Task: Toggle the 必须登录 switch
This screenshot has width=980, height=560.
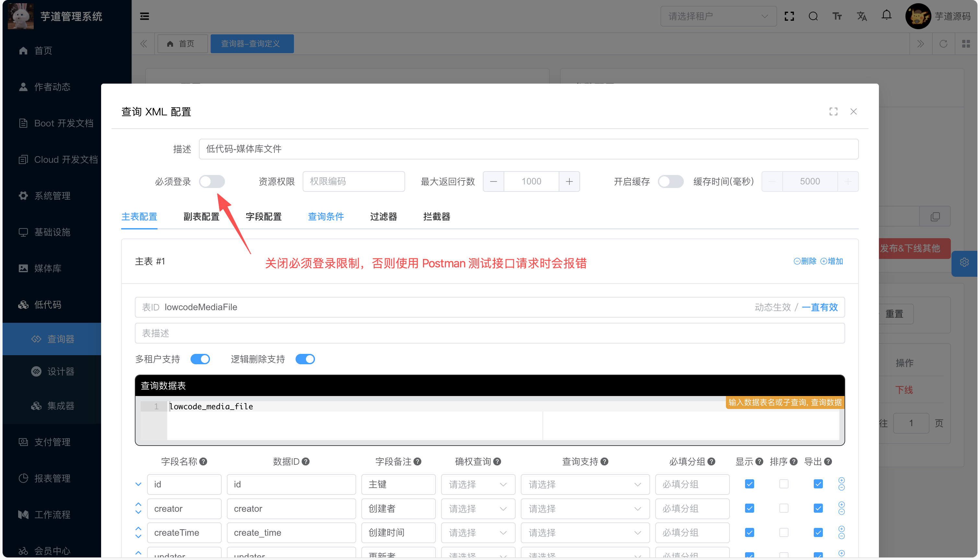Action: [212, 181]
